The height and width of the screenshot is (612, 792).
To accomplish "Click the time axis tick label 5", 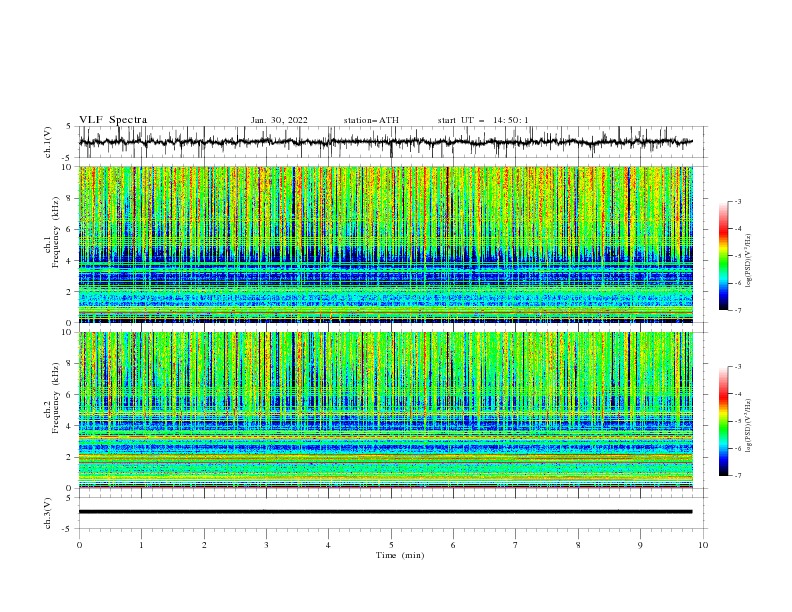I will (391, 545).
